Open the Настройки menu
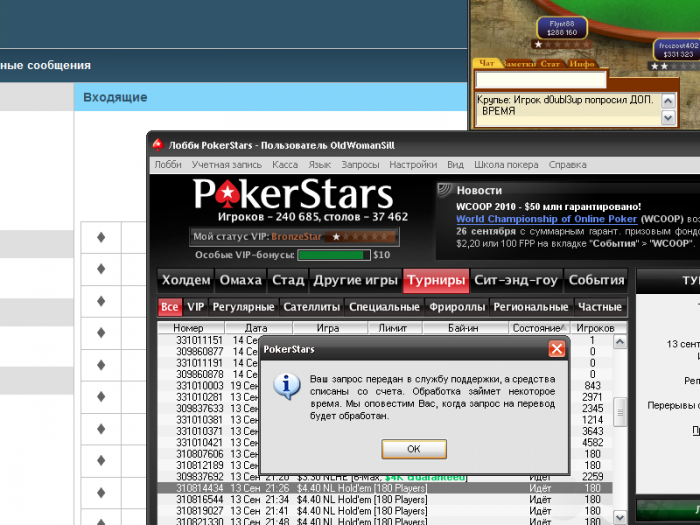 click(413, 165)
